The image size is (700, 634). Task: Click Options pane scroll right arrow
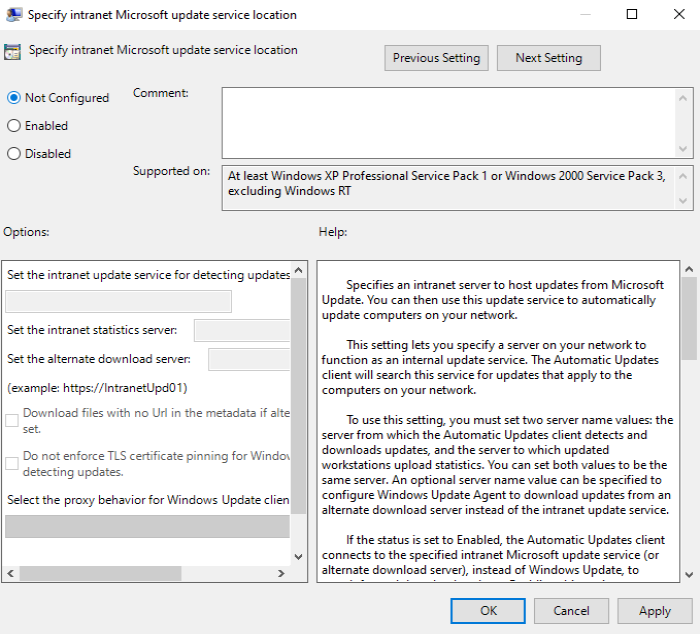(x=281, y=574)
